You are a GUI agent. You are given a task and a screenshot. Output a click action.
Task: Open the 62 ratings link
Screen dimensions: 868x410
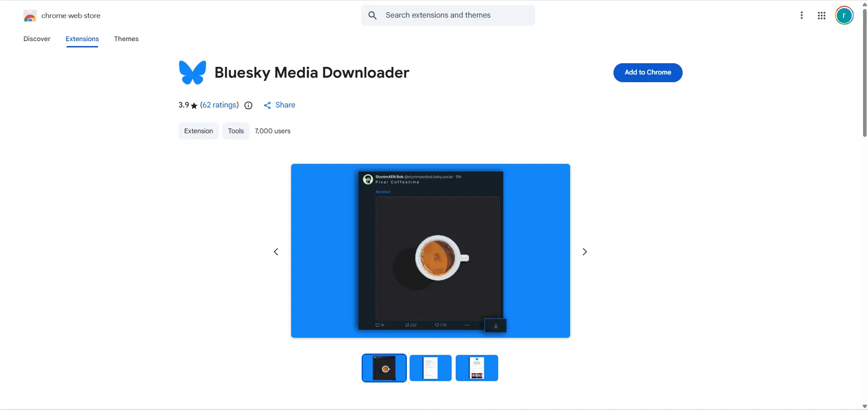point(219,105)
